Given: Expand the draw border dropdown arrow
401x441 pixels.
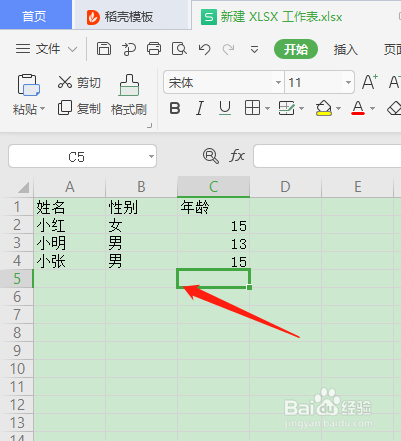Looking at the screenshot, I should pyautogui.click(x=302, y=108).
